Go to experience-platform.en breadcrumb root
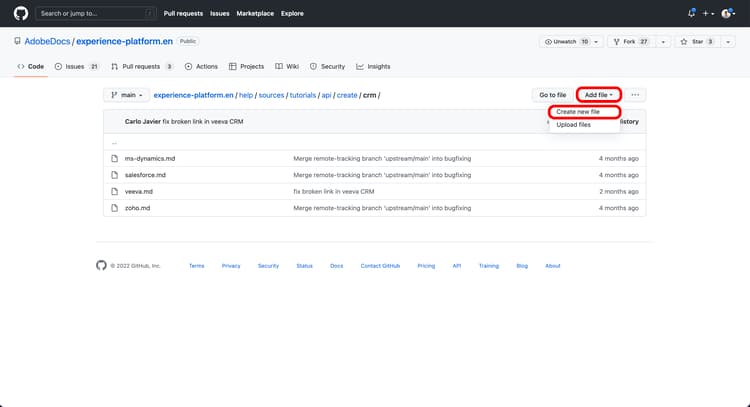 coord(193,95)
